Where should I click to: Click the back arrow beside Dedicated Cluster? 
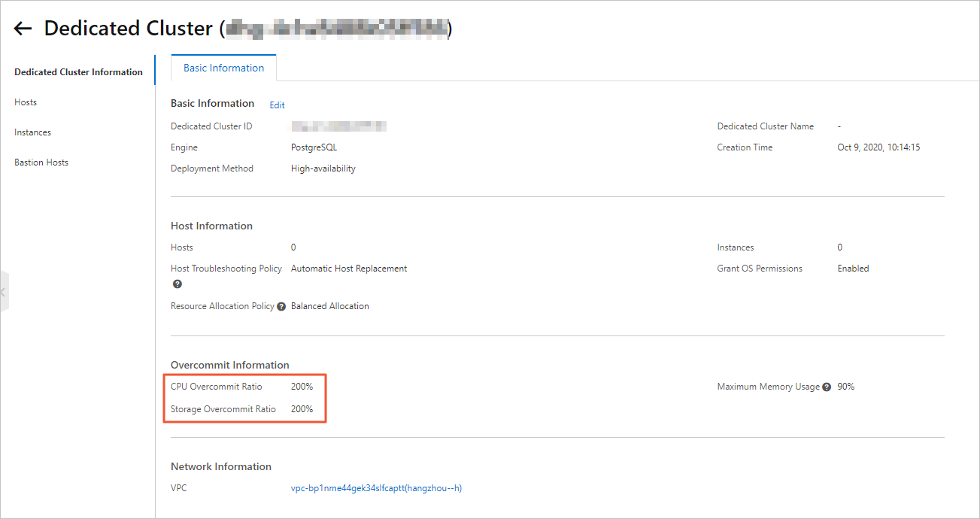pos(23,29)
